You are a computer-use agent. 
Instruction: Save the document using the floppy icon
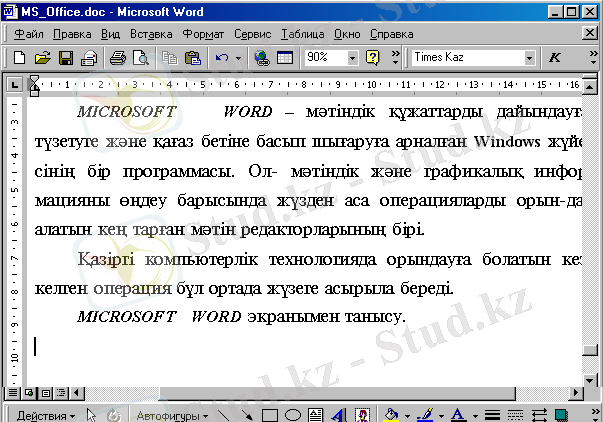pyautogui.click(x=64, y=58)
